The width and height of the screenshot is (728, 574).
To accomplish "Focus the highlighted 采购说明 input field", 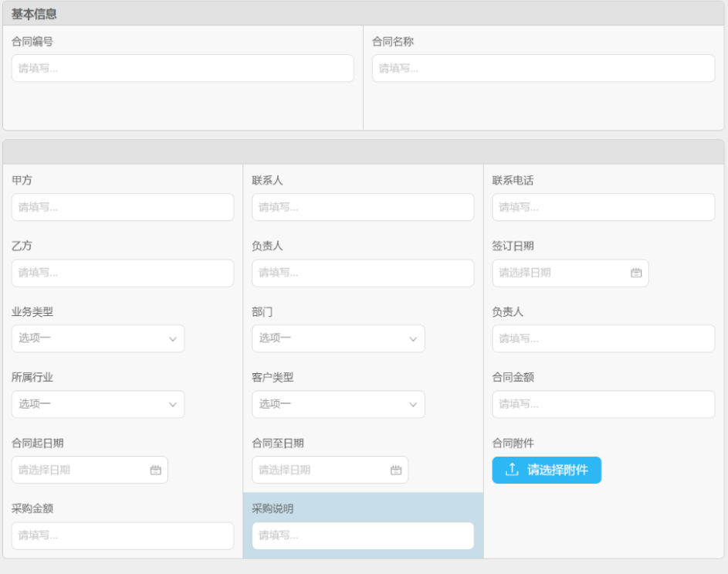I will click(x=363, y=535).
